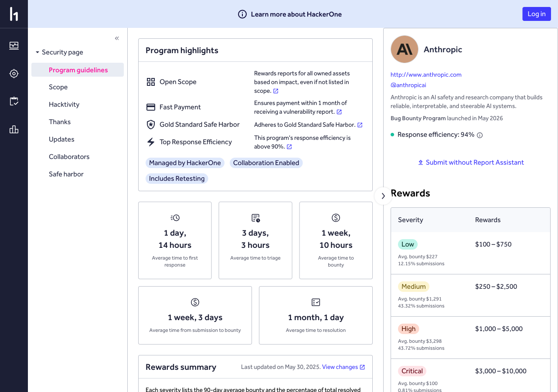
Task: Click the info icon beside Learn more
Action: click(x=242, y=14)
